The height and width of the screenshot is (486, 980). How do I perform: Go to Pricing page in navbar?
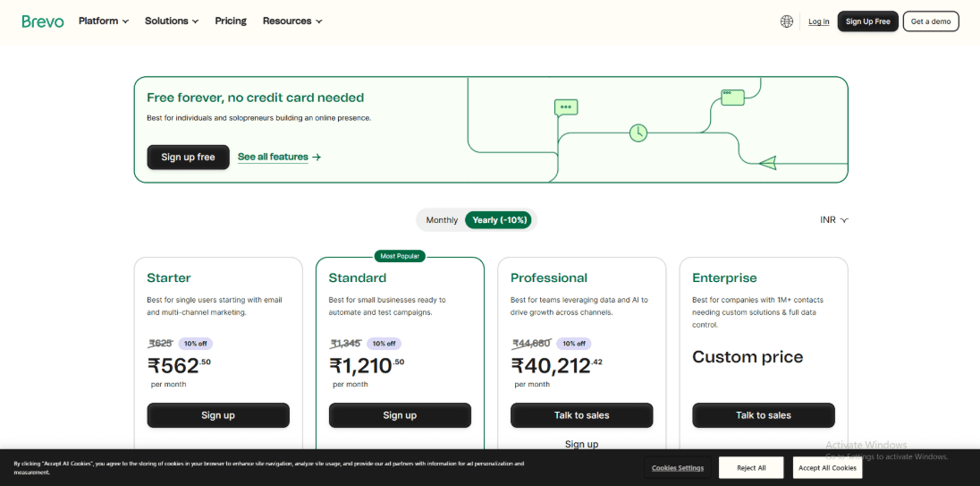pyautogui.click(x=231, y=21)
